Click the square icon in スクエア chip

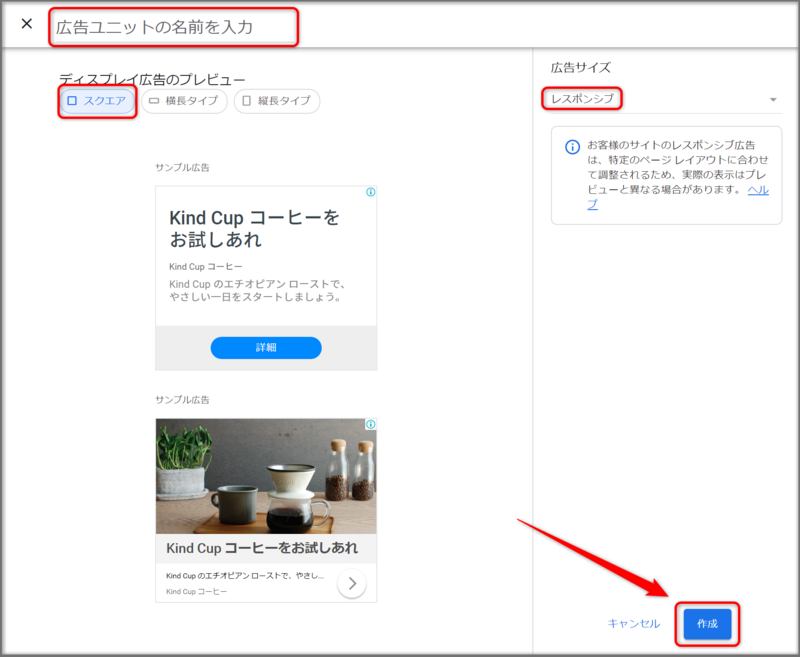72,101
